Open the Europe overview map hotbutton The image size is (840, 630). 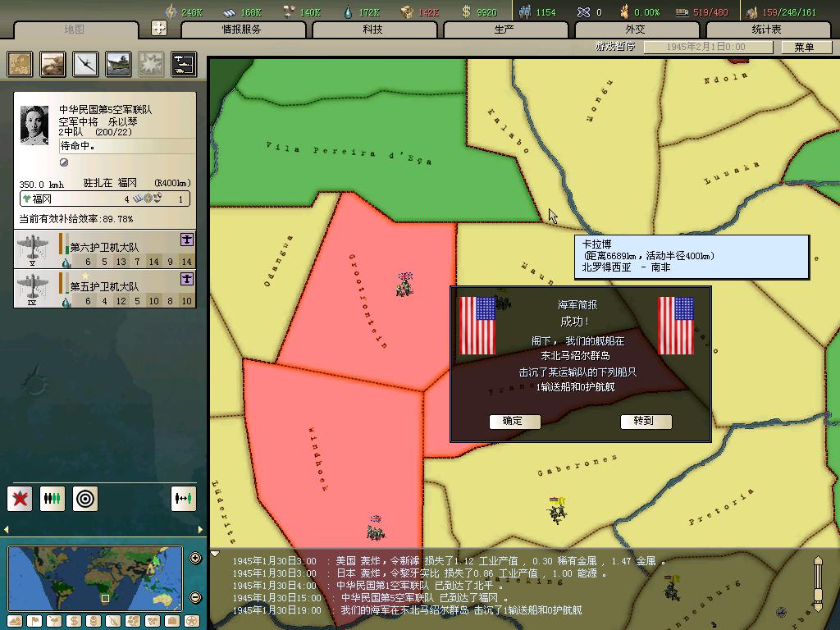(20, 64)
